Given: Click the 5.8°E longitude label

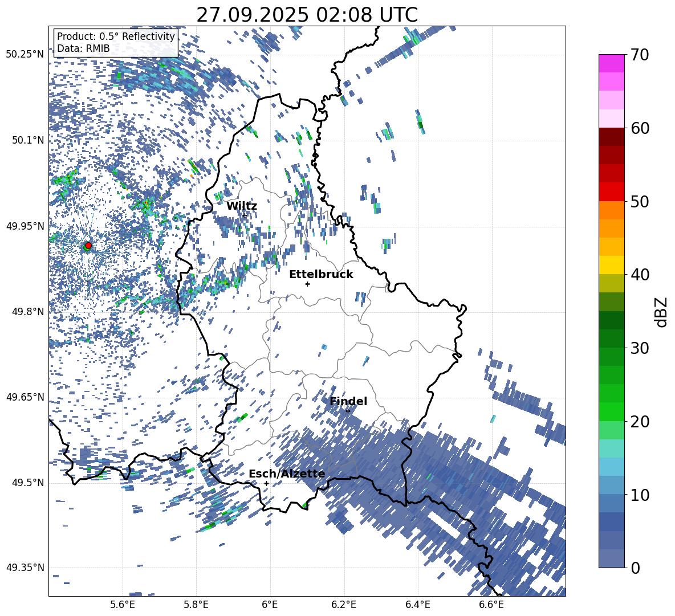Looking at the screenshot, I should pyautogui.click(x=196, y=605).
